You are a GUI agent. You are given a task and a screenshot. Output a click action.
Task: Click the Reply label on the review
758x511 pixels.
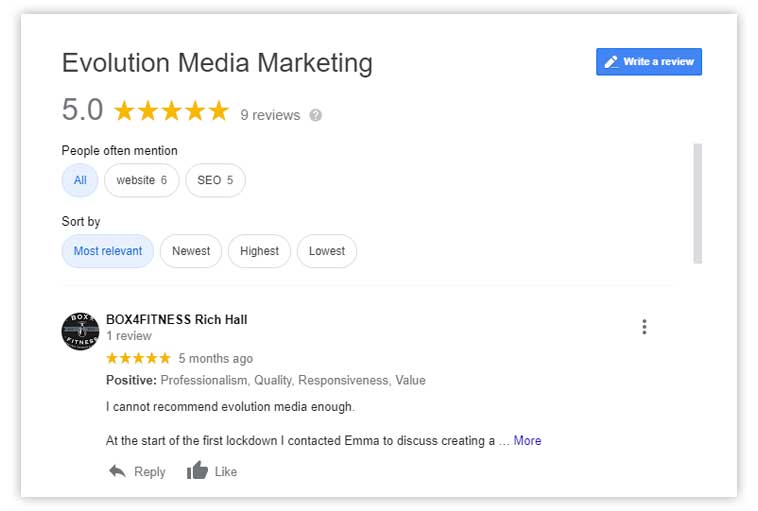click(x=149, y=471)
